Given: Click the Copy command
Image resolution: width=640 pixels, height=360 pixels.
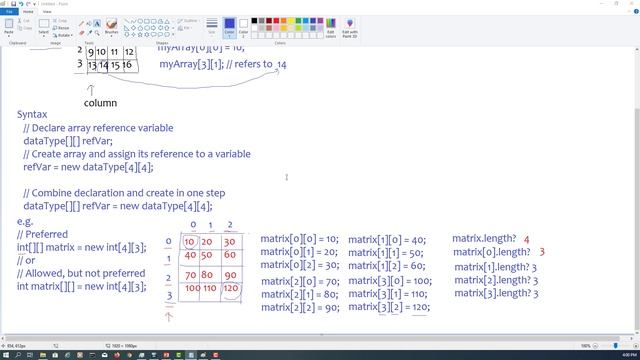Looking at the screenshot, I should click(x=24, y=28).
